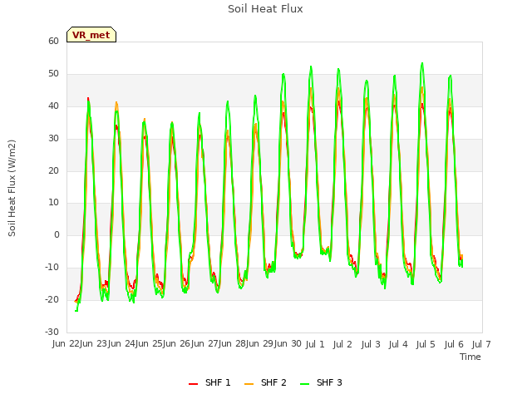This screenshot has width=532, height=399.
Task: Click the Jun 30 x-axis tick label
Action: (288, 343)
